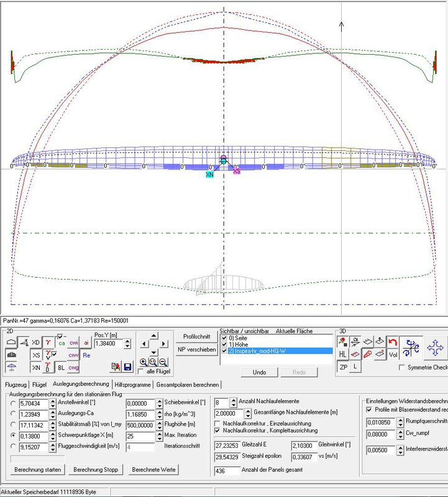Increase Pos.Y value with up arrow
The height and width of the screenshot is (497, 448).
click(127, 341)
